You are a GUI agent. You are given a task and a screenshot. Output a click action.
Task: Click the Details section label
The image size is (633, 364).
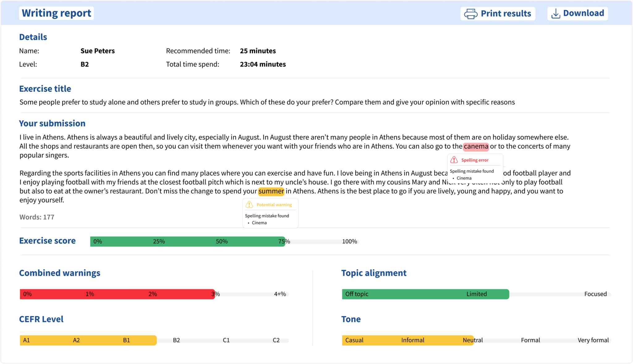click(33, 36)
